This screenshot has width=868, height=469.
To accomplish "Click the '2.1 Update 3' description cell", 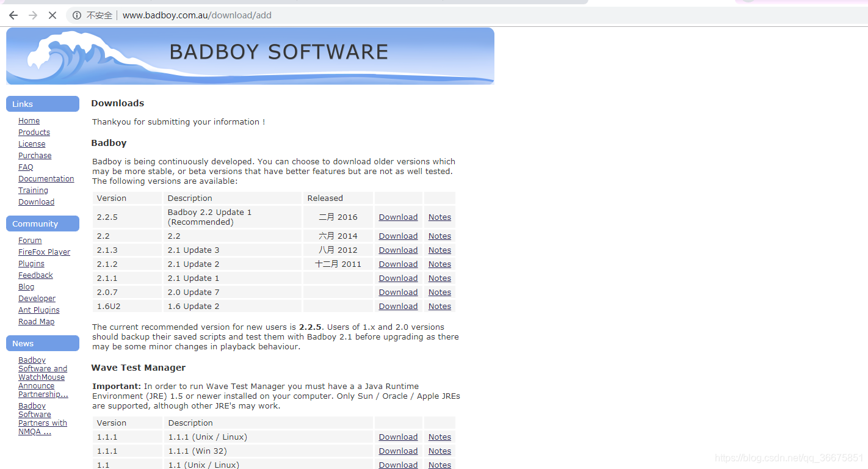I will click(x=233, y=250).
